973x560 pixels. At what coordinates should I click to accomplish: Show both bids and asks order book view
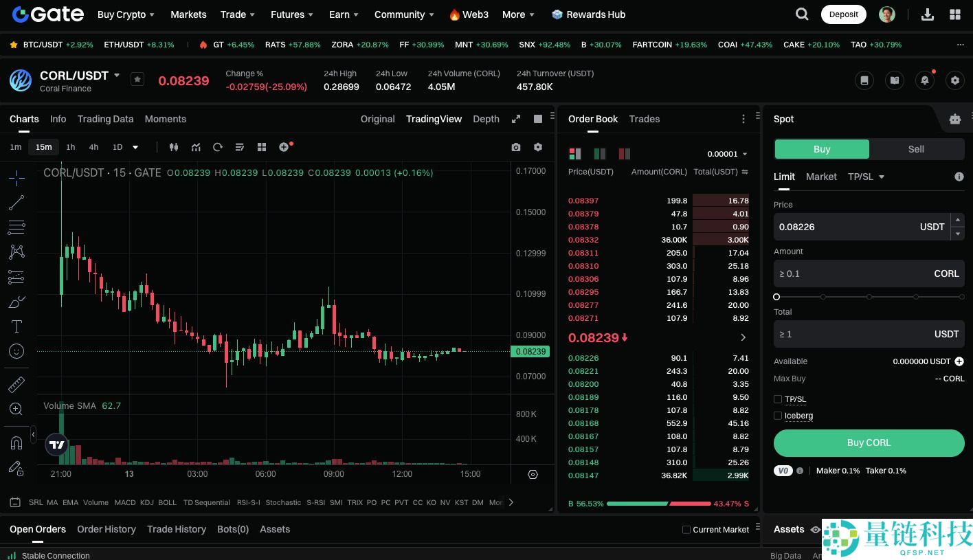[x=575, y=154]
